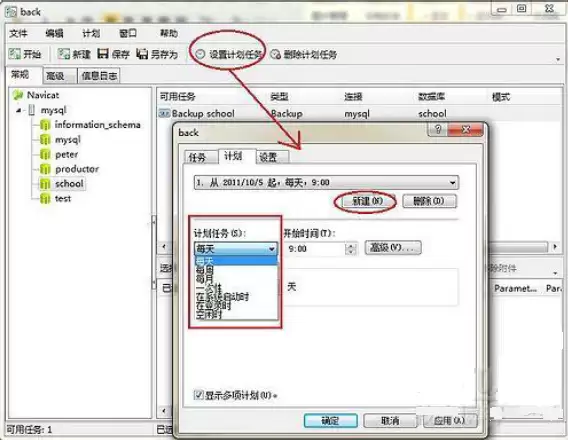Click the 新建 new batch job icon
The image size is (568, 440).
pos(63,54)
